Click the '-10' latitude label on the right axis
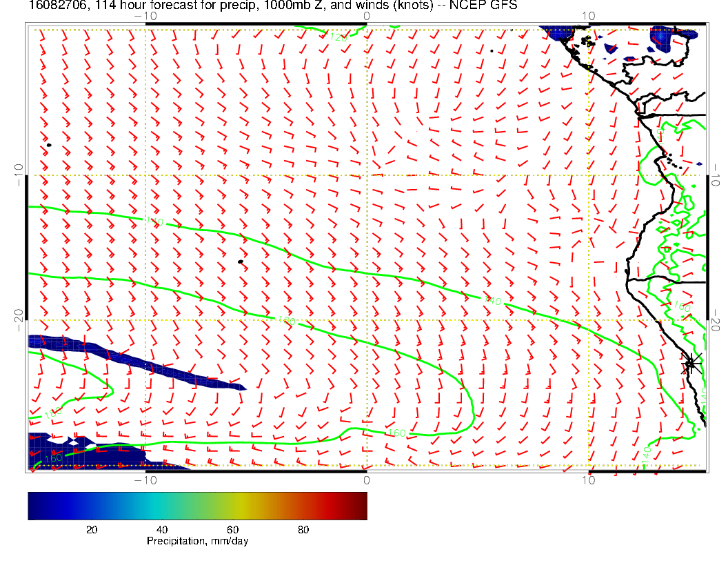The image size is (728, 563). tap(715, 175)
